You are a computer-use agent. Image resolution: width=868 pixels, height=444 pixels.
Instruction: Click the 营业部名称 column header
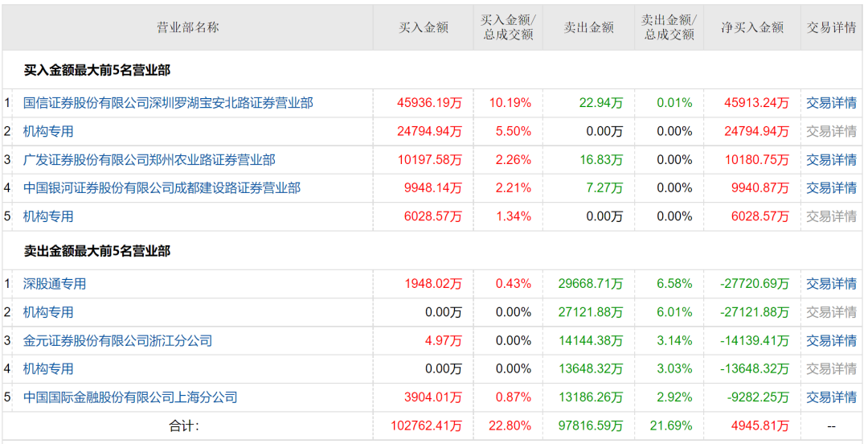(x=187, y=27)
